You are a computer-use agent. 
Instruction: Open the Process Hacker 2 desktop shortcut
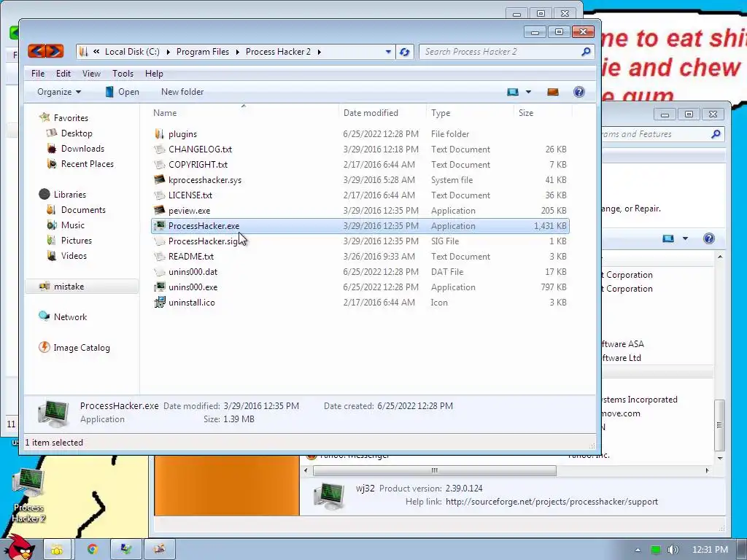click(28, 495)
